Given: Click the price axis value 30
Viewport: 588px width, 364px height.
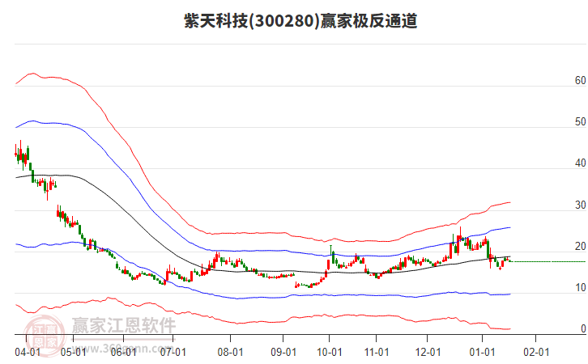Looking at the screenshot, I should click(x=580, y=205).
